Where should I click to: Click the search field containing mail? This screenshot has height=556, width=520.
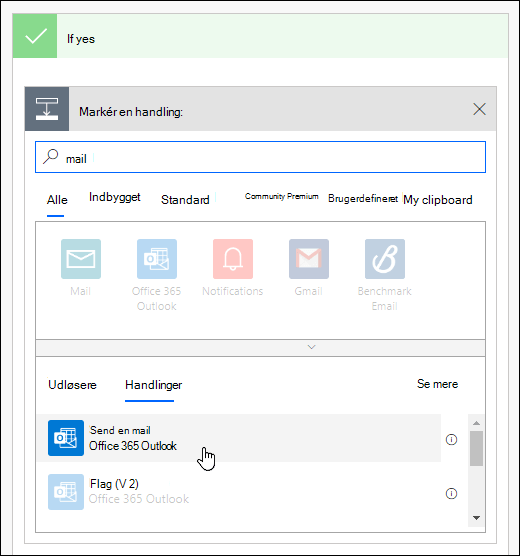[x=260, y=157]
